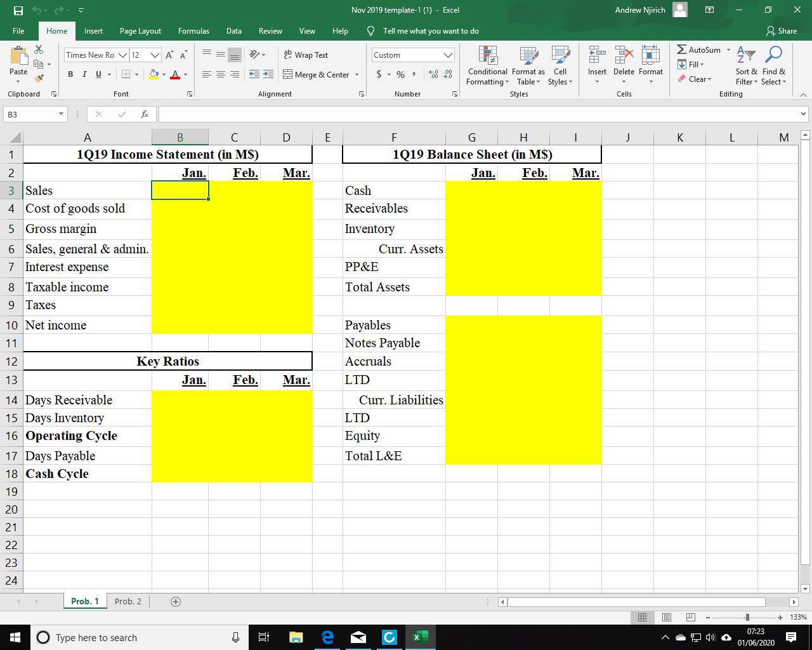This screenshot has width=812, height=650.
Task: Open the Custom number format dropdown
Action: pyautogui.click(x=448, y=55)
